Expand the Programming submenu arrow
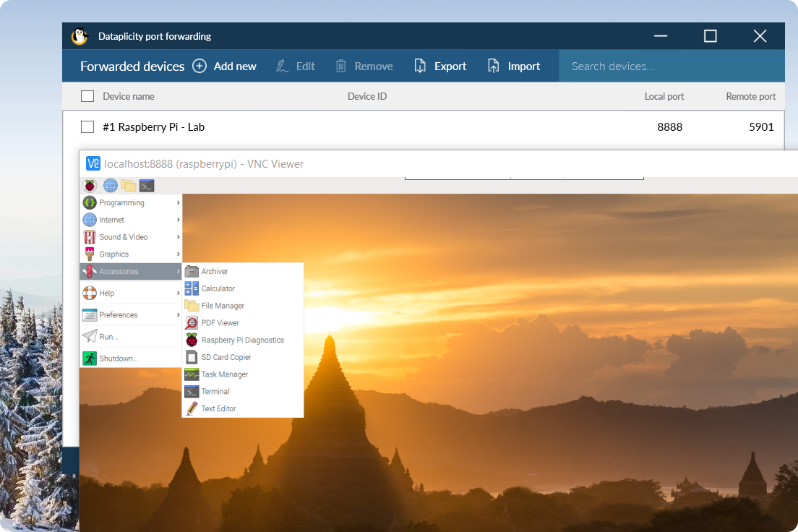Screen dimensions: 798x532 tap(178, 202)
